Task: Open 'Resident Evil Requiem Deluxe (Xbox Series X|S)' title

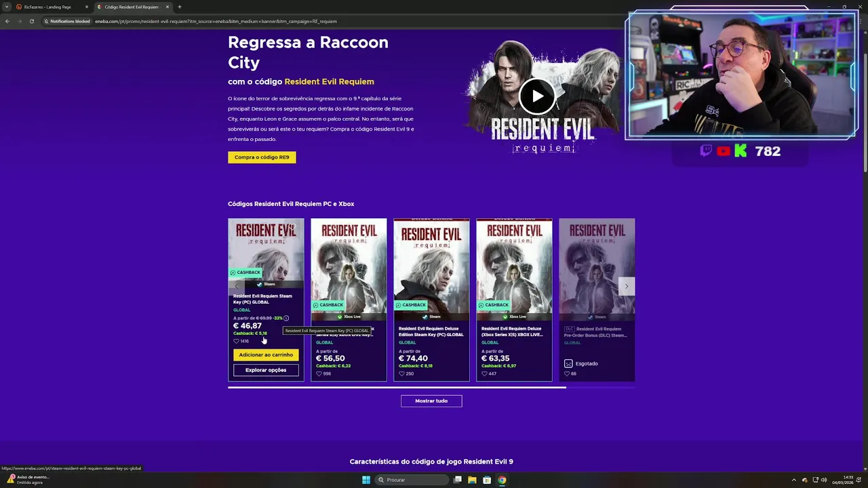Action: [512, 331]
